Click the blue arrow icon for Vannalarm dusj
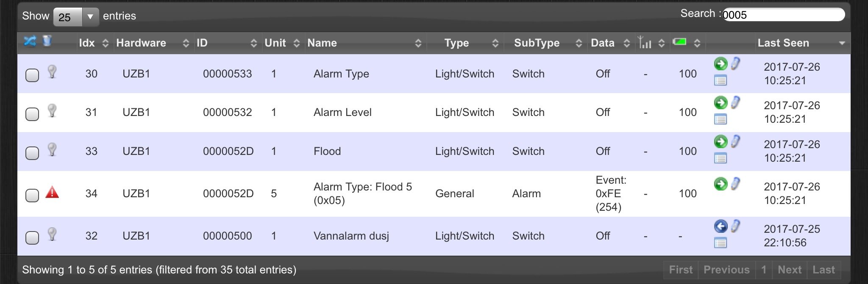868x284 pixels. coord(721,226)
